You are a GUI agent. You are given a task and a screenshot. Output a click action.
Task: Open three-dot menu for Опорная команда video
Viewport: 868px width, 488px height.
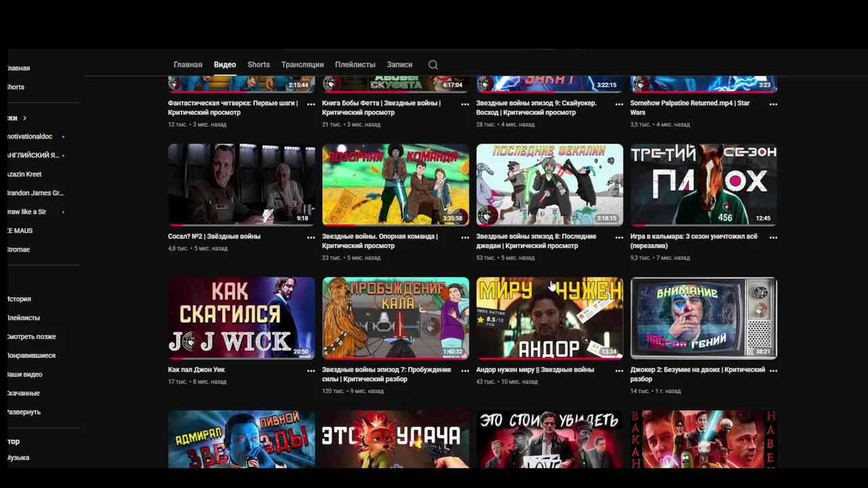465,238
